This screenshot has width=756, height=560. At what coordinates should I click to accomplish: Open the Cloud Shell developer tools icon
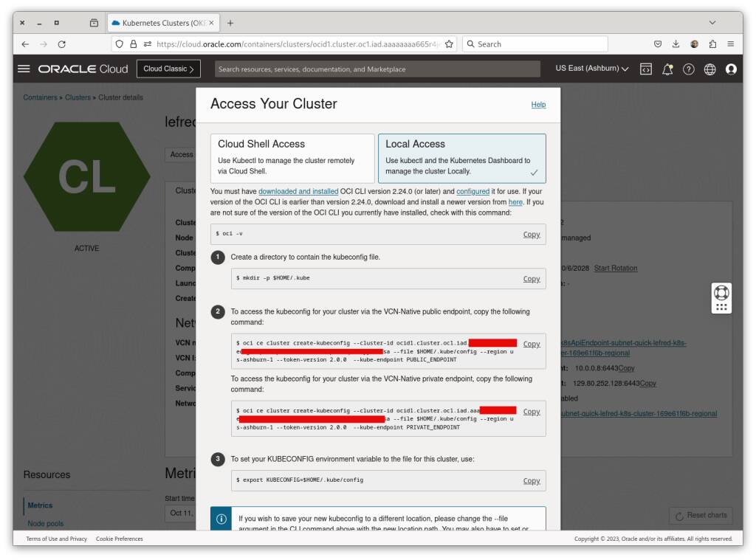click(645, 69)
